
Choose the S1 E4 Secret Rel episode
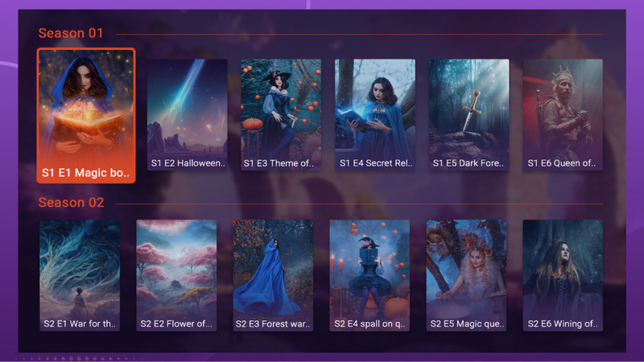(375, 114)
